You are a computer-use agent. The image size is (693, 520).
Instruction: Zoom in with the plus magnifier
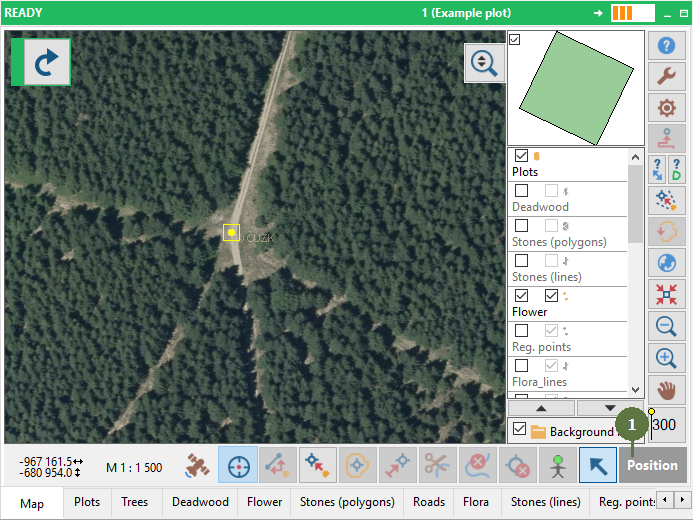[666, 358]
